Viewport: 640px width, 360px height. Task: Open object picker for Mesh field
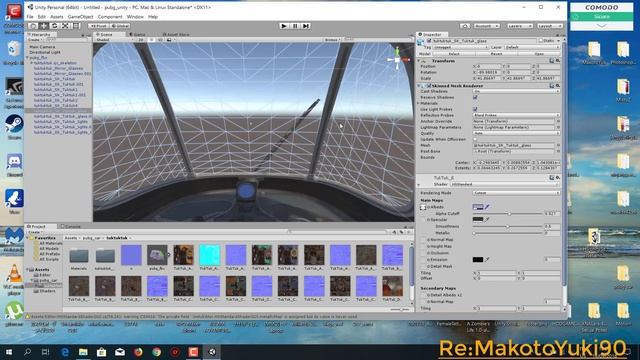(x=558, y=145)
